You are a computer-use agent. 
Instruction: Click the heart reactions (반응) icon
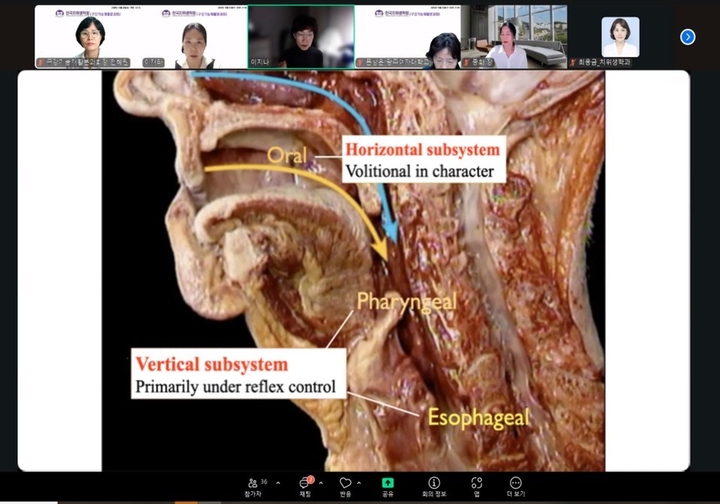pos(345,484)
